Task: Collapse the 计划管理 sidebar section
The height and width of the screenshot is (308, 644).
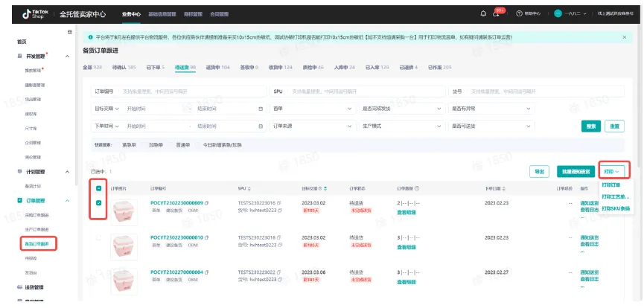Action: coord(67,172)
